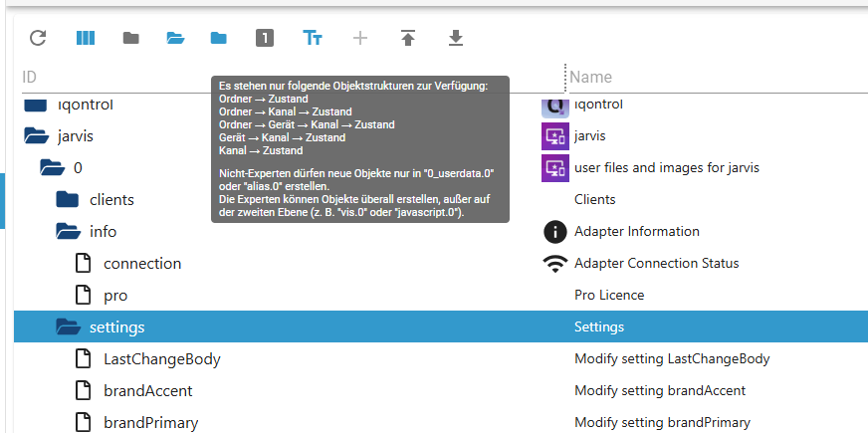Collapse the jarvis 0 instance folder

point(52,168)
